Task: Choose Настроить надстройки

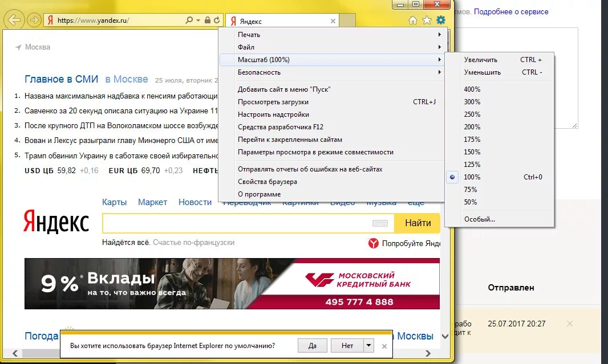Action: coord(332,114)
